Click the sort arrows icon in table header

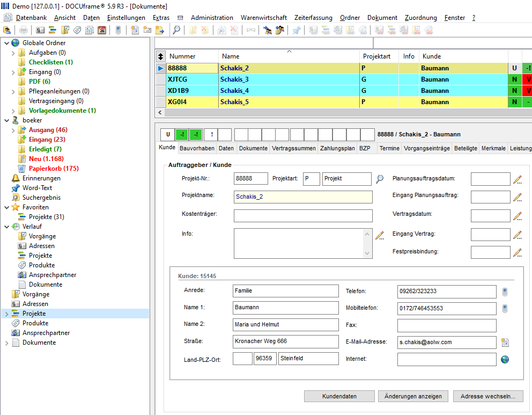coord(160,56)
